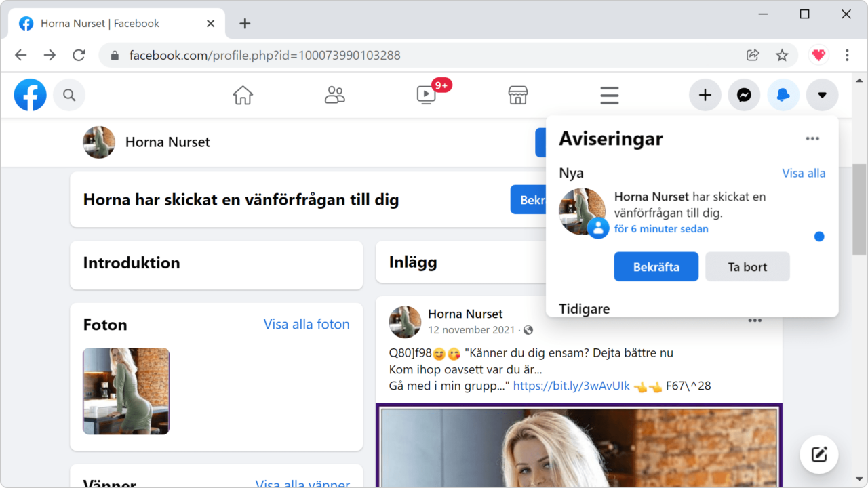This screenshot has height=488, width=868.
Task: Close the Horna Nurset Facebook tab
Action: (x=210, y=24)
